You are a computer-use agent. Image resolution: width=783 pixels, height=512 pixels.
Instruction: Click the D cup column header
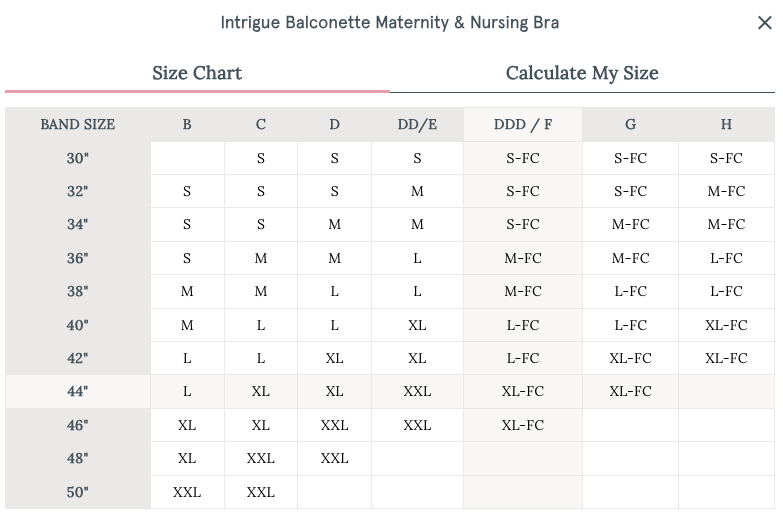coord(334,125)
